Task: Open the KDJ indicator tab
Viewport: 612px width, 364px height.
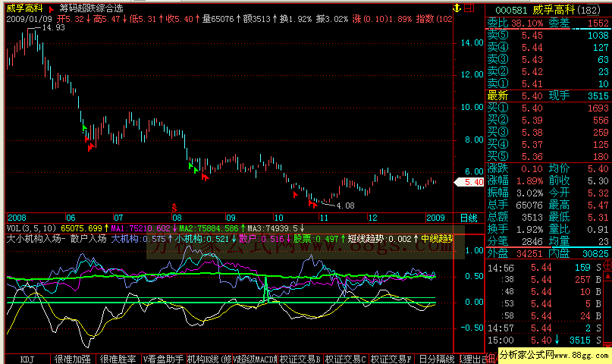Action: click(x=27, y=359)
